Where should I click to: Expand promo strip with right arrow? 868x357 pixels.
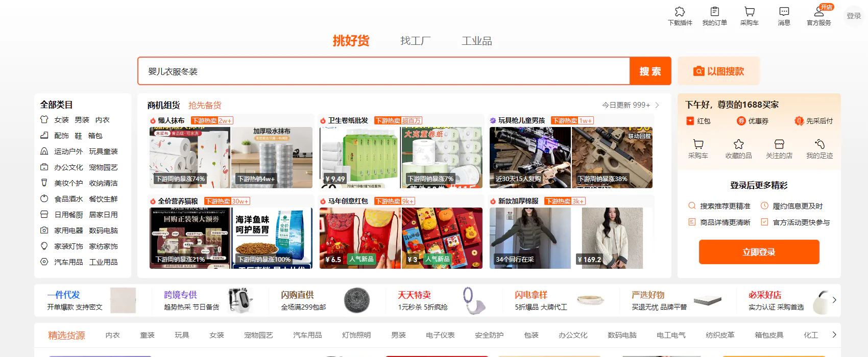pyautogui.click(x=834, y=300)
